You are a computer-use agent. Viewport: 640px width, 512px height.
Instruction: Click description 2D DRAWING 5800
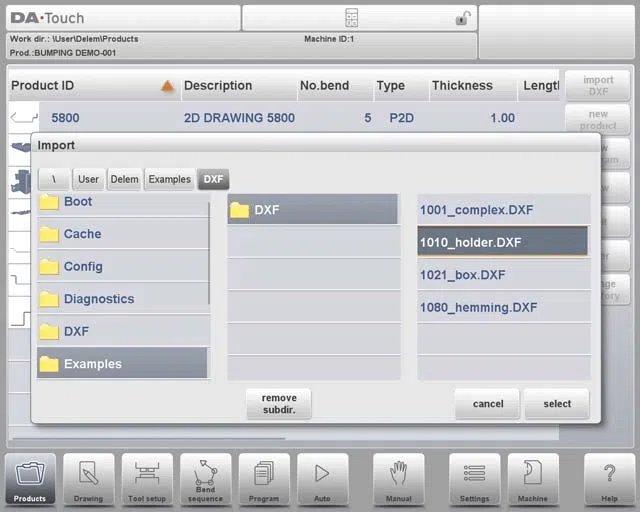point(239,118)
